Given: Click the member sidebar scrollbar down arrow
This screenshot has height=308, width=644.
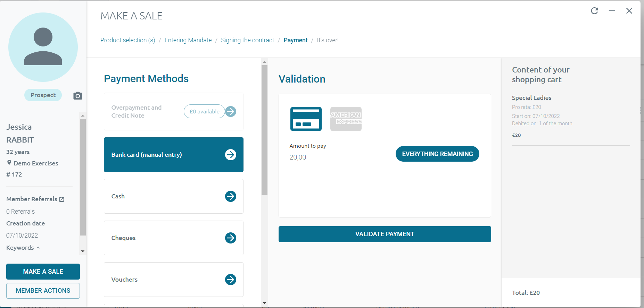Looking at the screenshot, I should tap(83, 251).
